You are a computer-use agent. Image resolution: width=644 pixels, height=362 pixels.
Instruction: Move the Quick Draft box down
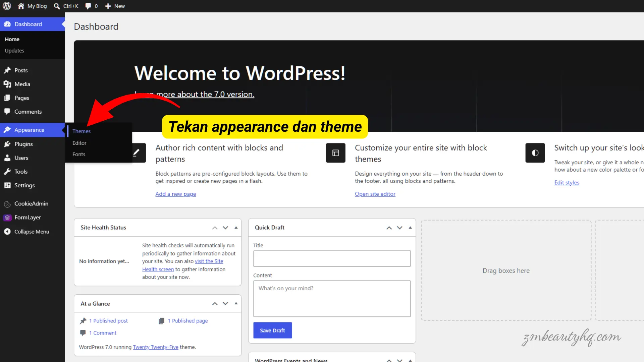pyautogui.click(x=399, y=228)
